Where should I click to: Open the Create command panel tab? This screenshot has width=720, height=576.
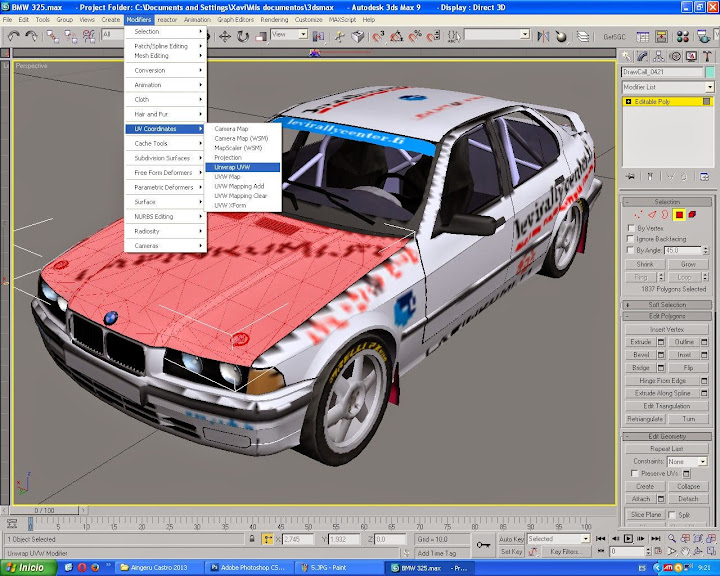point(626,56)
